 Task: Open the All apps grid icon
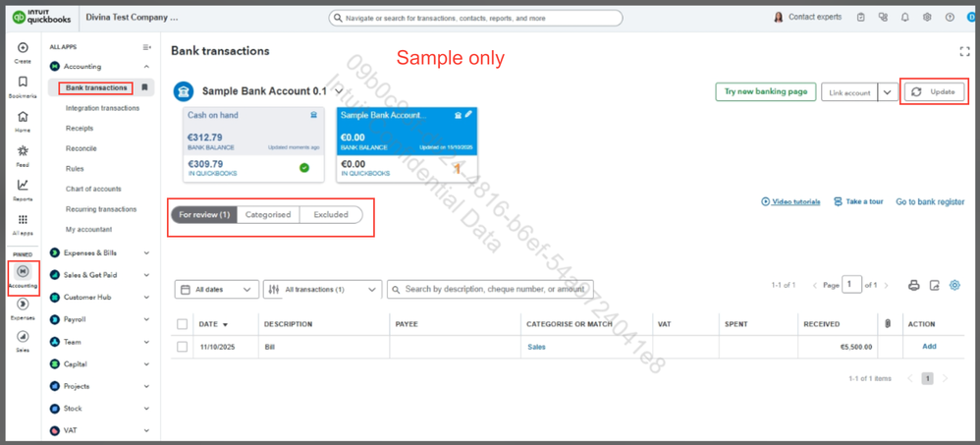(x=23, y=219)
